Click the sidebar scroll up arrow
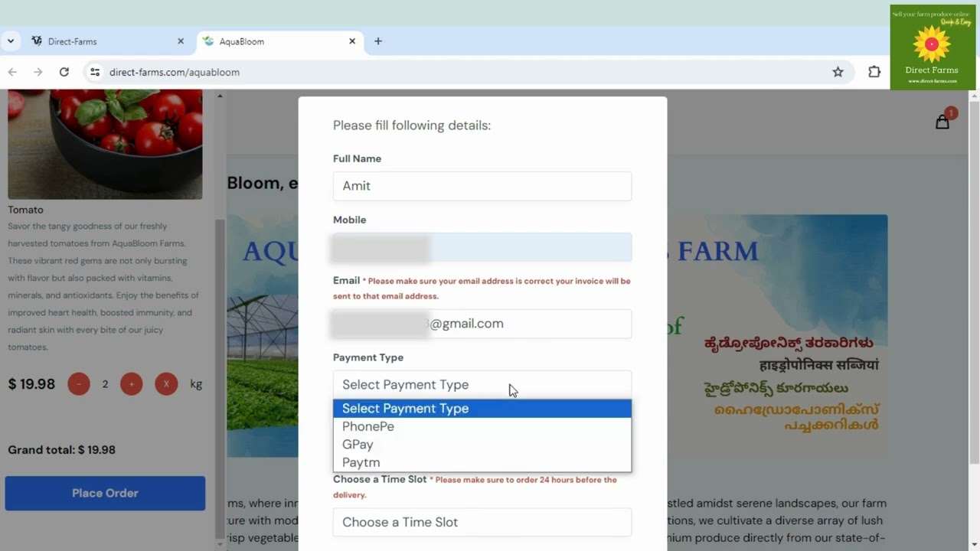980x551 pixels. click(x=220, y=96)
